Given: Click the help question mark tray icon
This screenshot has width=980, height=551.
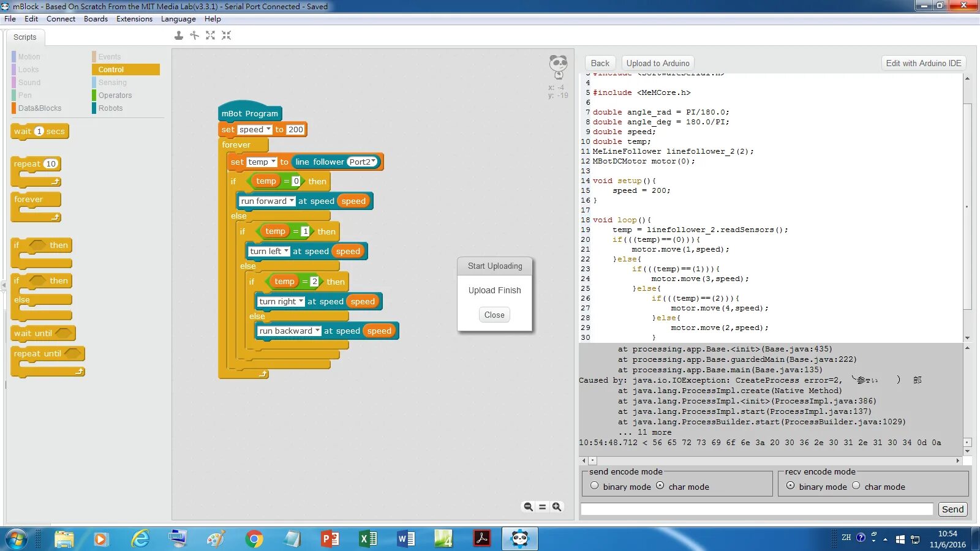Looking at the screenshot, I should click(861, 538).
